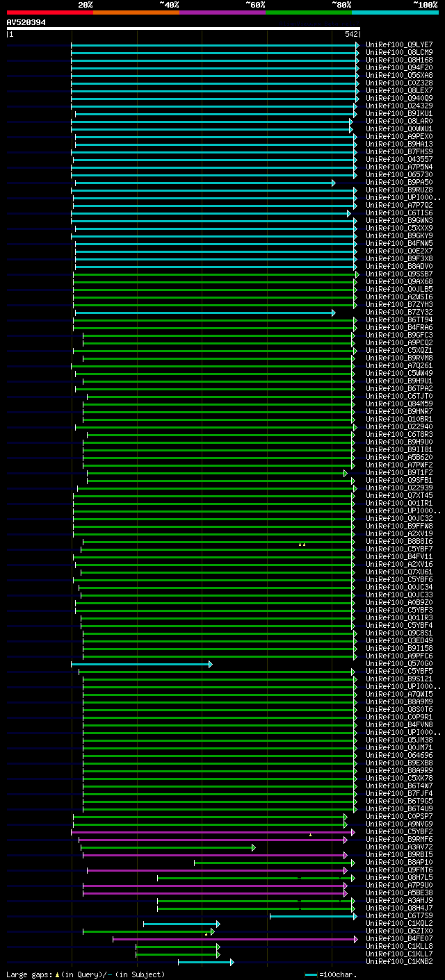Select the UniRef100_Q9C8S1 label
Viewport: 445px width, 980px height.
pyautogui.click(x=399, y=633)
